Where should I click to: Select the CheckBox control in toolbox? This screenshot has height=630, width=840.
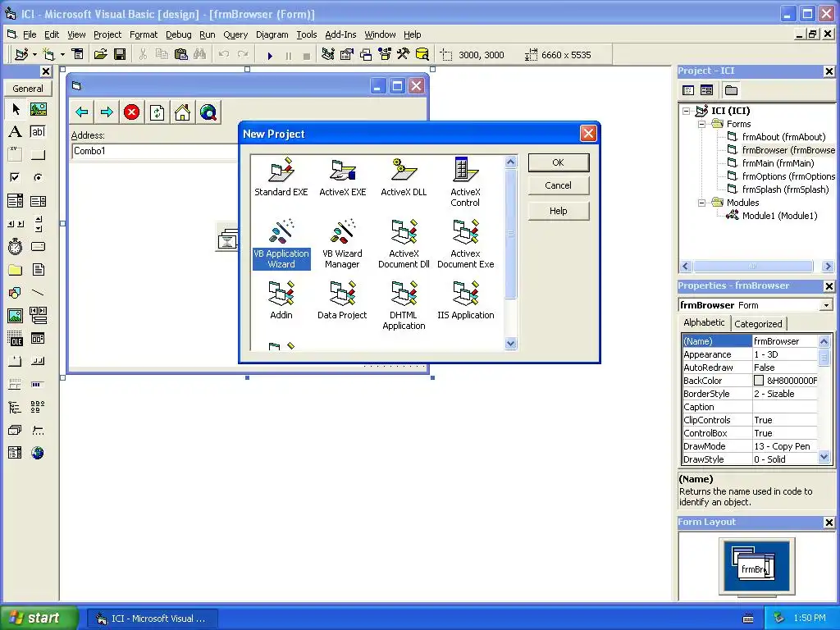(x=16, y=177)
